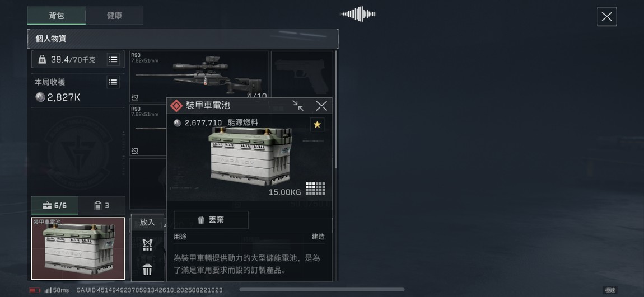
Task: Select the 背包 tab
Action: [x=57, y=16]
